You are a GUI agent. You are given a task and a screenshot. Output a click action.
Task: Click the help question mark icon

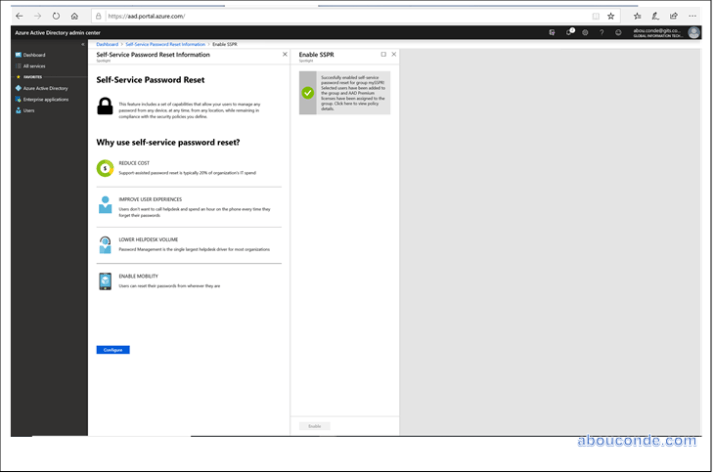(x=601, y=32)
